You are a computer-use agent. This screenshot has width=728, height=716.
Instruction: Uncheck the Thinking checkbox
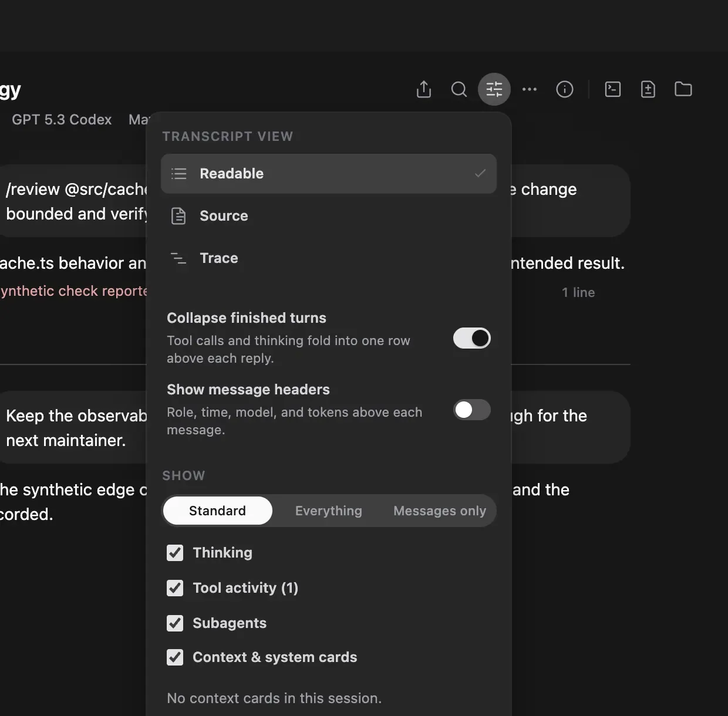click(x=175, y=553)
